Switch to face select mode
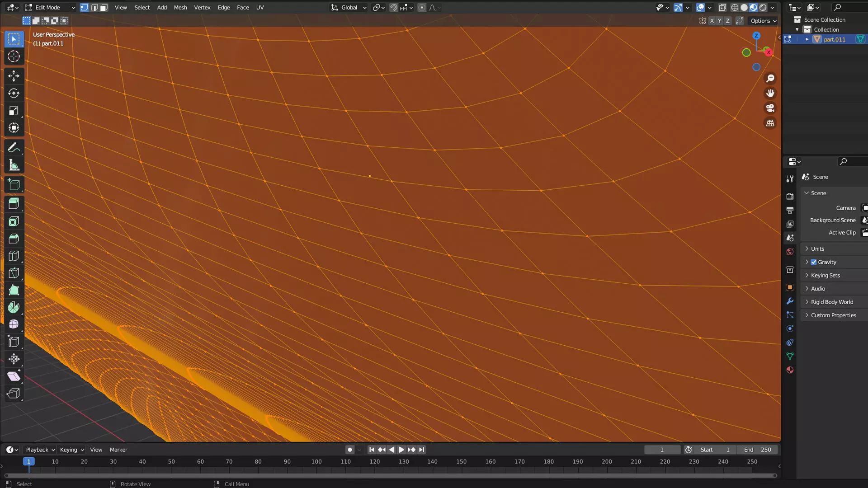Screen dimensions: 868x488 [x=104, y=7]
